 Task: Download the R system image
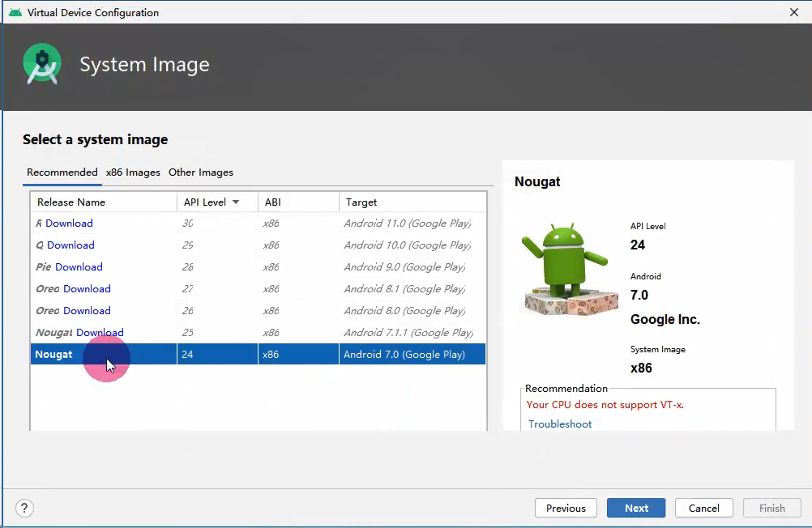[x=69, y=224]
